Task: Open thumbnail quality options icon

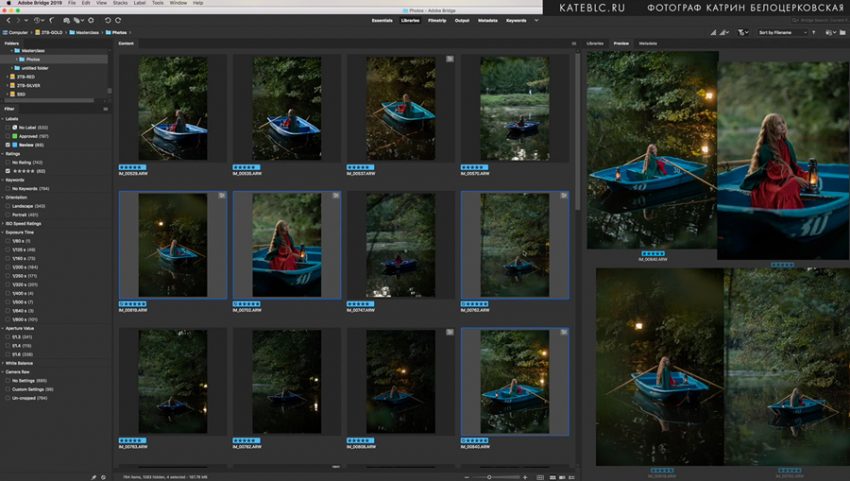Action: (x=724, y=33)
